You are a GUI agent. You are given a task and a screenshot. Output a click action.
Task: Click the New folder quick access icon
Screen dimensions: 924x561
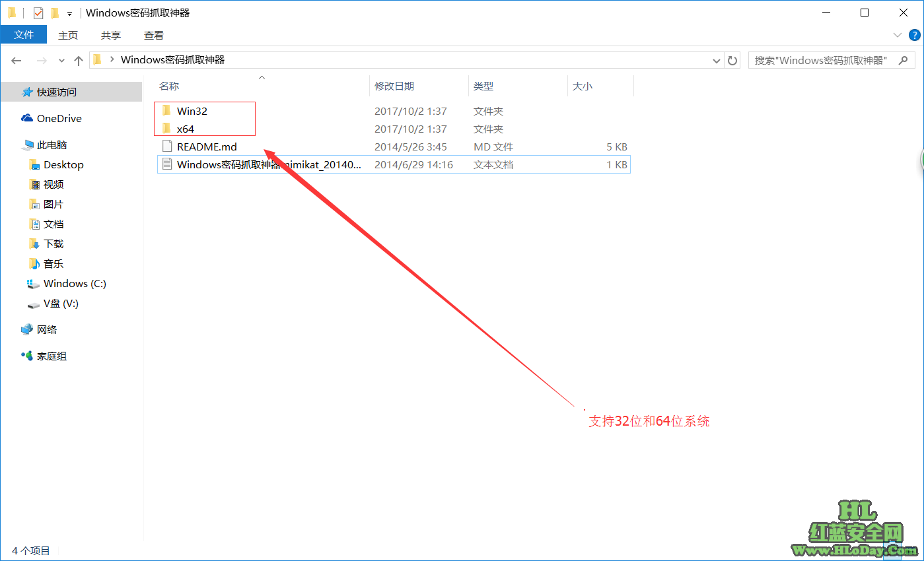coord(55,13)
